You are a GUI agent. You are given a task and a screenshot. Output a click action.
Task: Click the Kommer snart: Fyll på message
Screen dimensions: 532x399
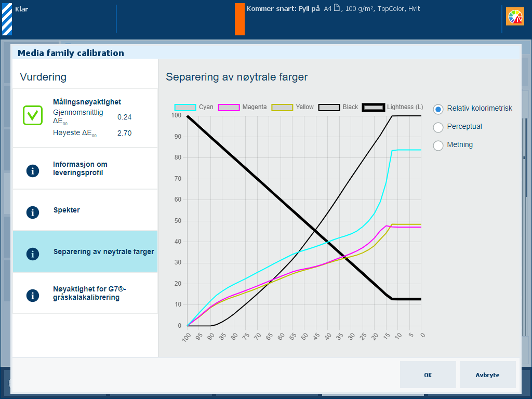[283, 8]
